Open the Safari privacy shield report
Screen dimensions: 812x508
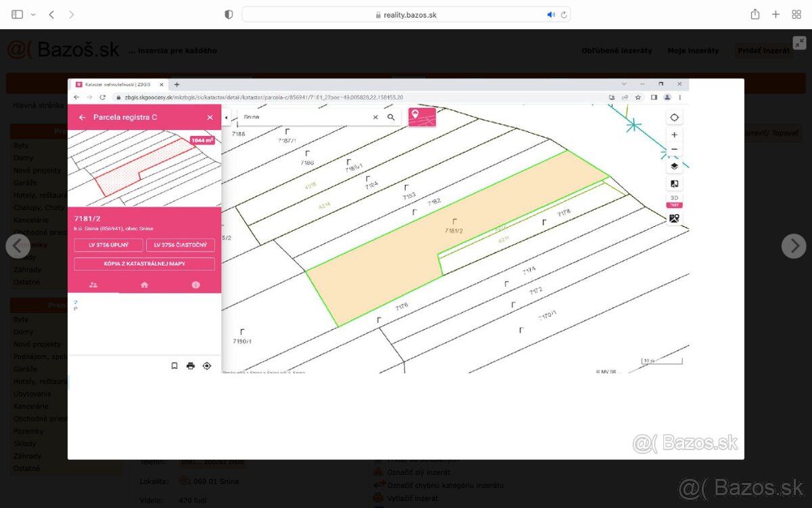[229, 14]
